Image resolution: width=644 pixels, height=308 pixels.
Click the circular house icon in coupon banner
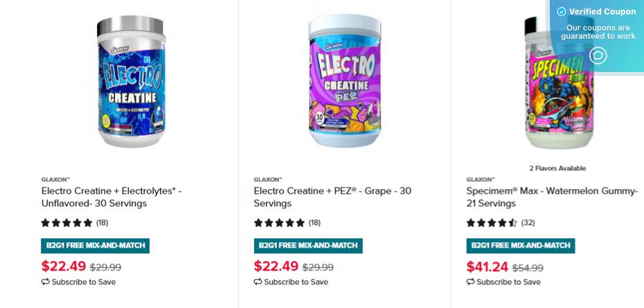(x=598, y=55)
